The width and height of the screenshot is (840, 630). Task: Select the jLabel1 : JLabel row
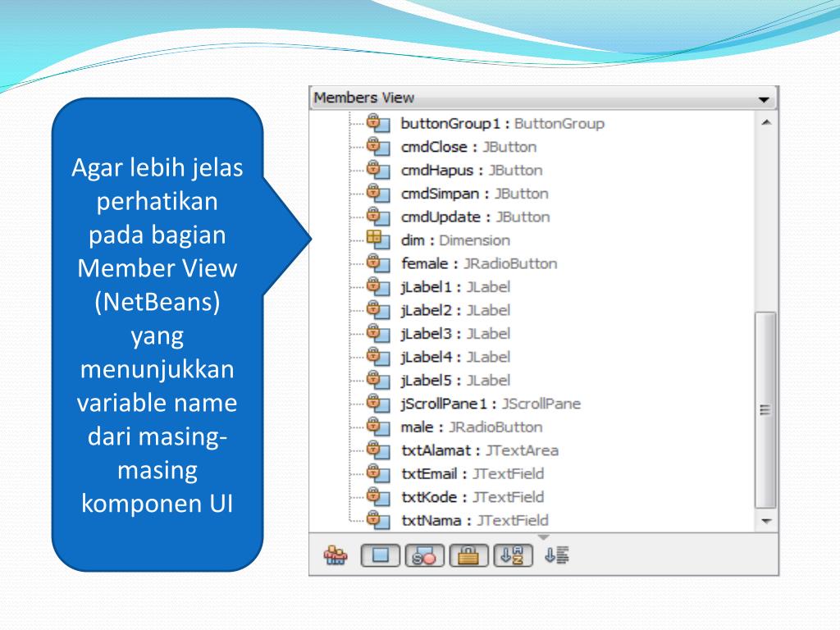(455, 287)
